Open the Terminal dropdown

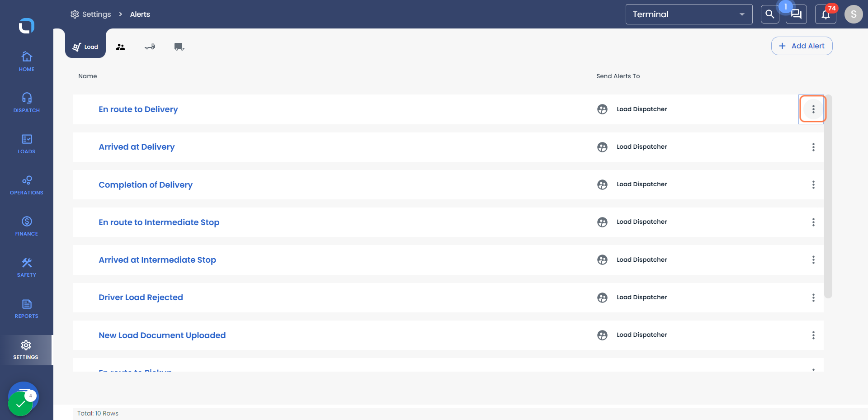(689, 14)
